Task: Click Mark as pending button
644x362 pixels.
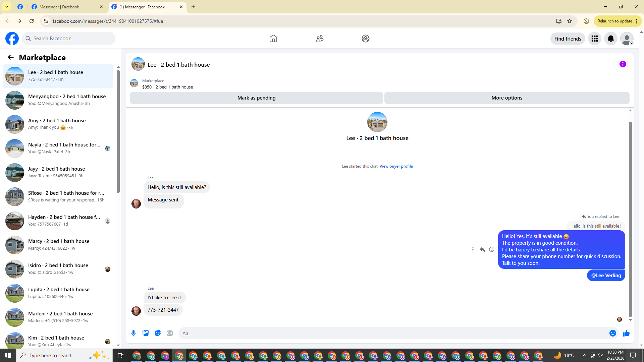Action: tap(256, 98)
